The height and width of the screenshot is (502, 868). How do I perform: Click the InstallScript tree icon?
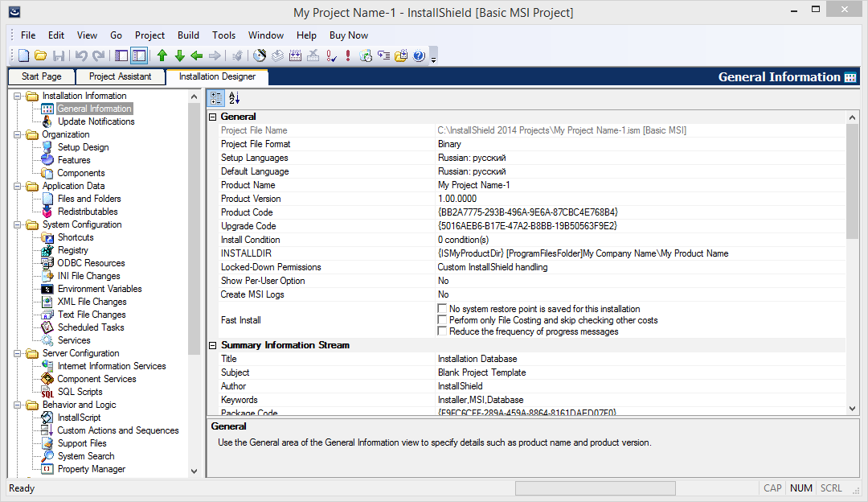[x=47, y=418]
